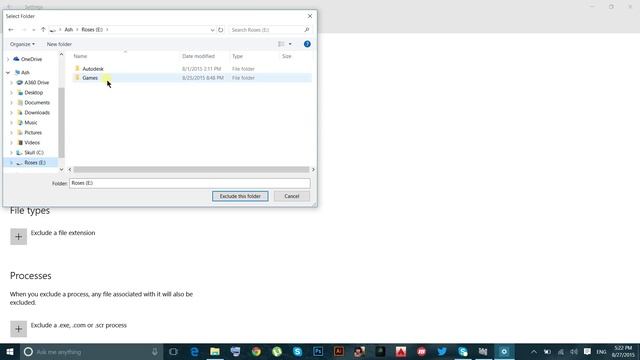Open the view options dropdown arrow
This screenshot has height=360, width=640.
290,44
